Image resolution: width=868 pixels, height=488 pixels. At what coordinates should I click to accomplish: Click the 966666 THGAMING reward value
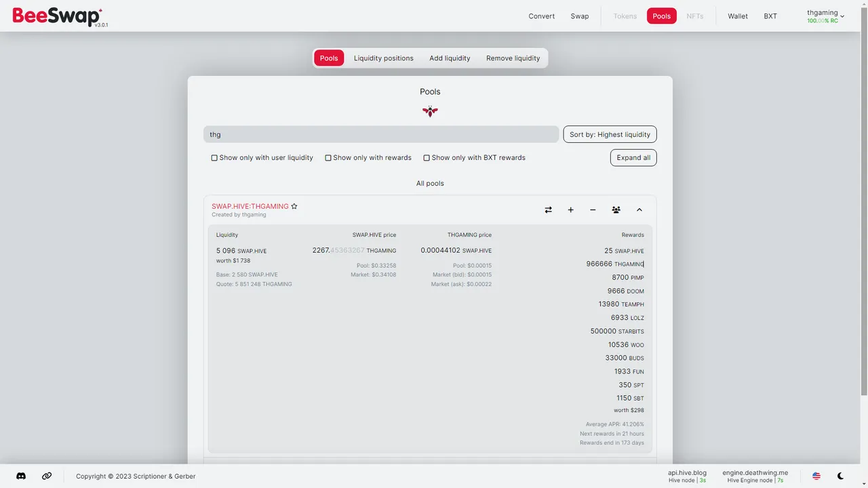click(x=615, y=264)
